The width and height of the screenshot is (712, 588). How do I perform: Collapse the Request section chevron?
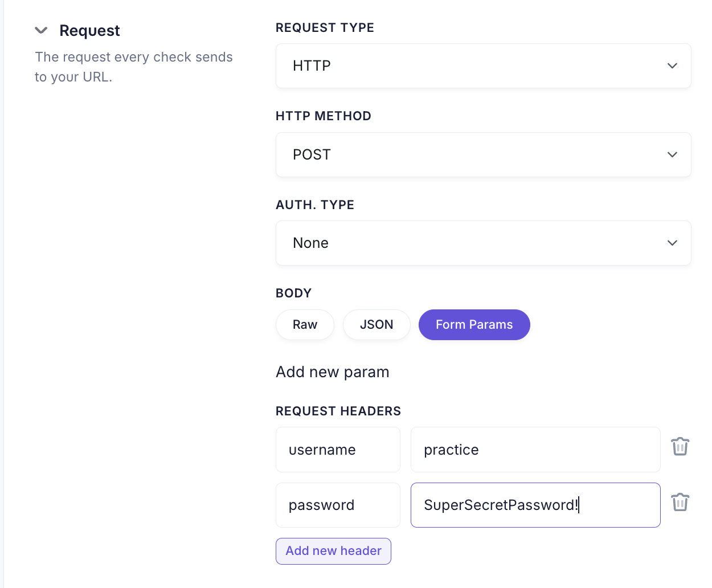tap(41, 30)
